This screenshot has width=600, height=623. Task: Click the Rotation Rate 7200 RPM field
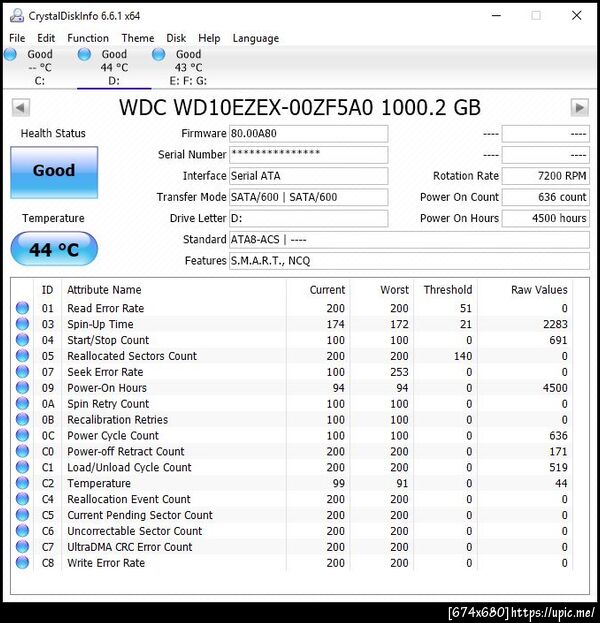[546, 176]
